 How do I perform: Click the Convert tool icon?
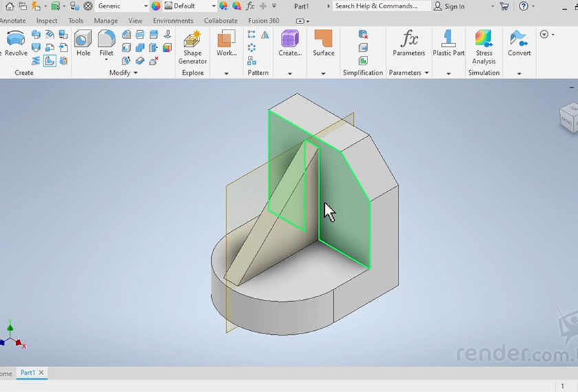[519, 43]
